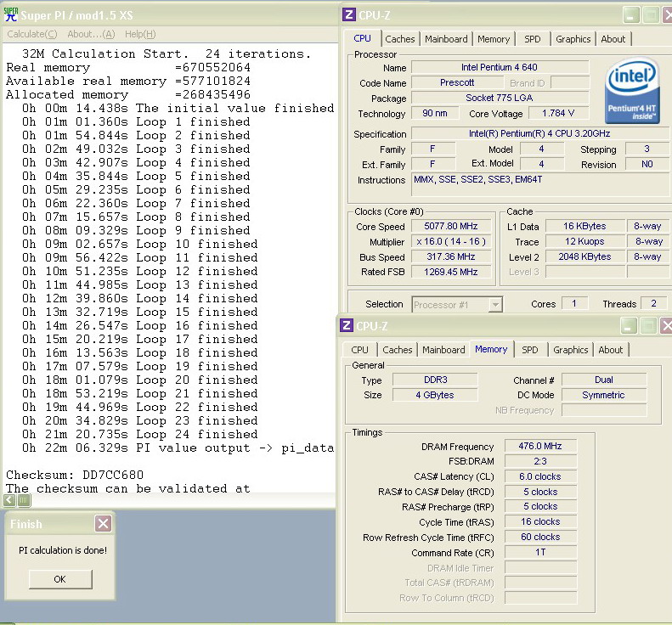Click the 12 Kuops trace cache value
Screen dimensions: 672x625
click(x=584, y=241)
